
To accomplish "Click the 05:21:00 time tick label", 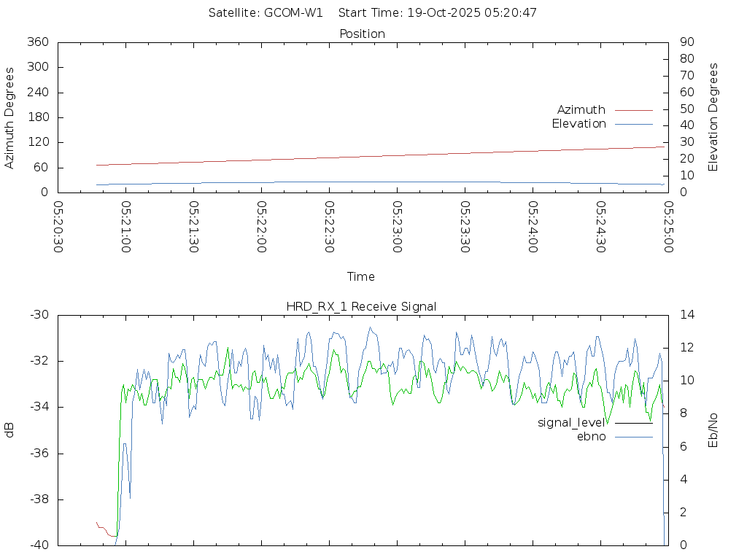I will [126, 227].
